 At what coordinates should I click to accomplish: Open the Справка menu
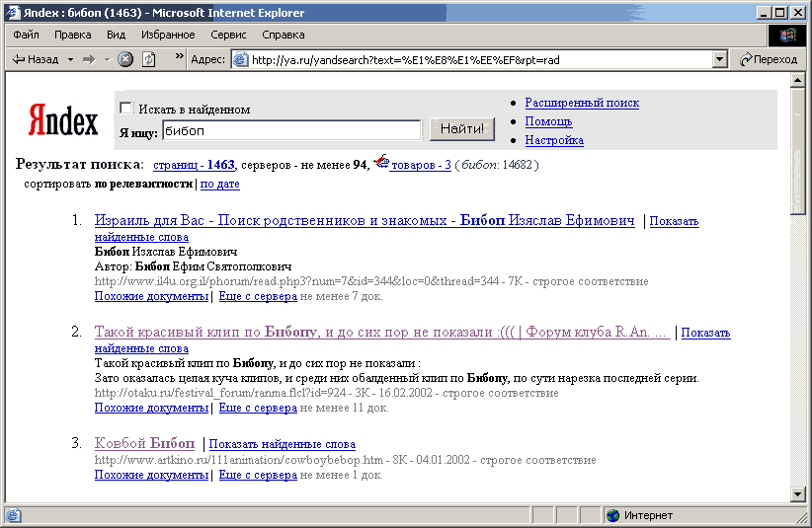(x=284, y=35)
